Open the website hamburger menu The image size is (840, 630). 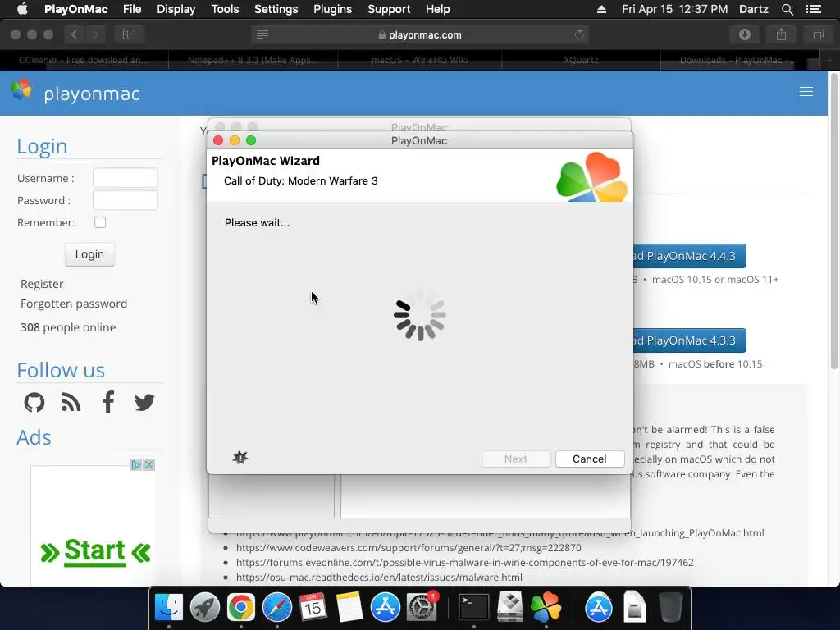pyautogui.click(x=806, y=92)
